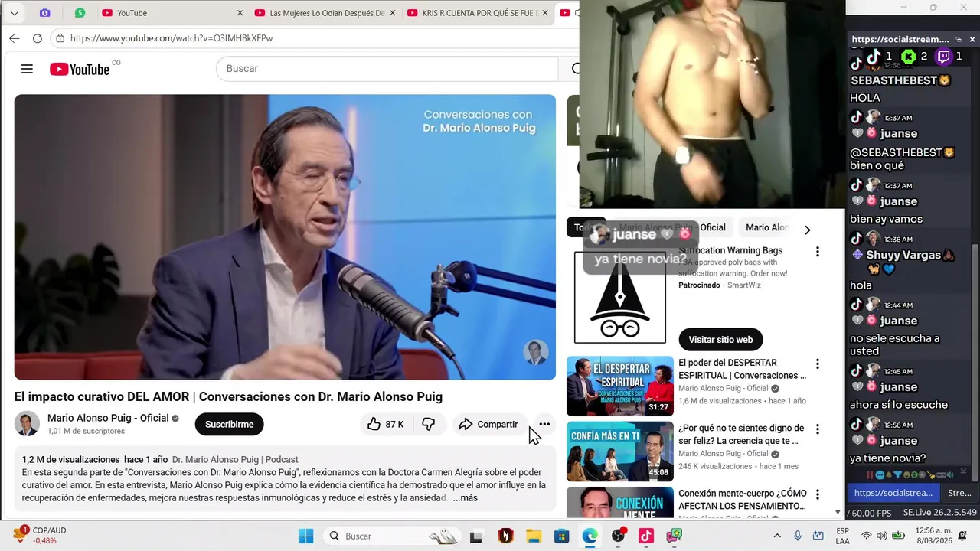Go back with the browser back arrow
Screen dimensions: 980x551
pos(15,38)
